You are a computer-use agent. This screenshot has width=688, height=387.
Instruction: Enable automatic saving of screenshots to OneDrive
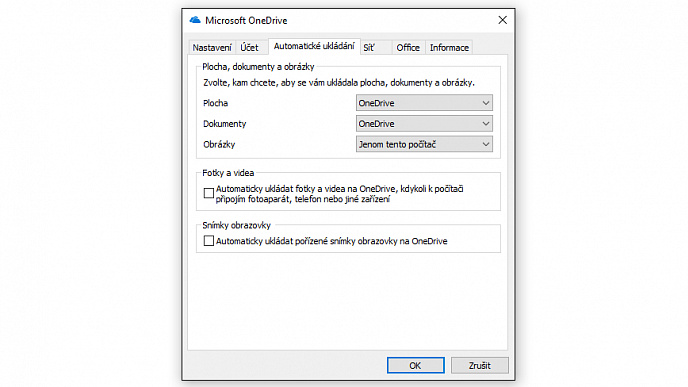pyautogui.click(x=209, y=241)
